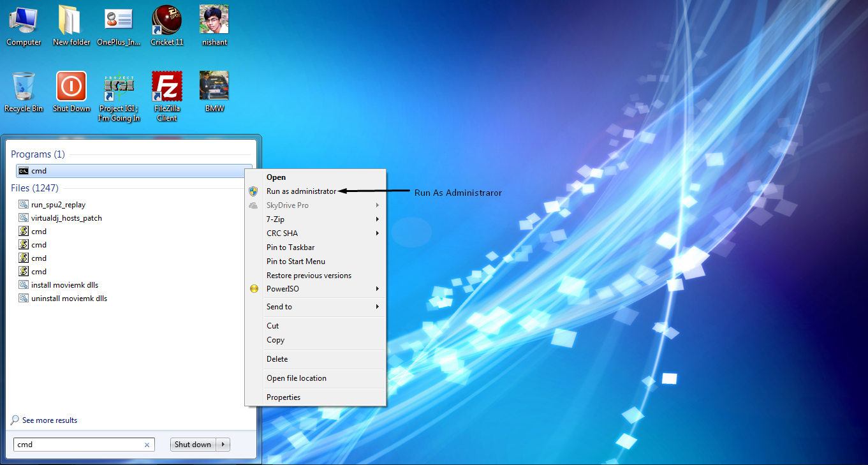
Task: Select the OnePlus_In... desktop icon
Action: (119, 26)
